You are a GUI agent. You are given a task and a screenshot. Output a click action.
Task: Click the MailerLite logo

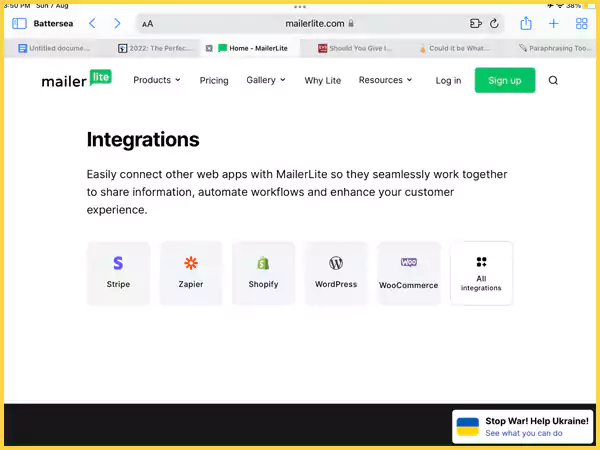point(77,79)
